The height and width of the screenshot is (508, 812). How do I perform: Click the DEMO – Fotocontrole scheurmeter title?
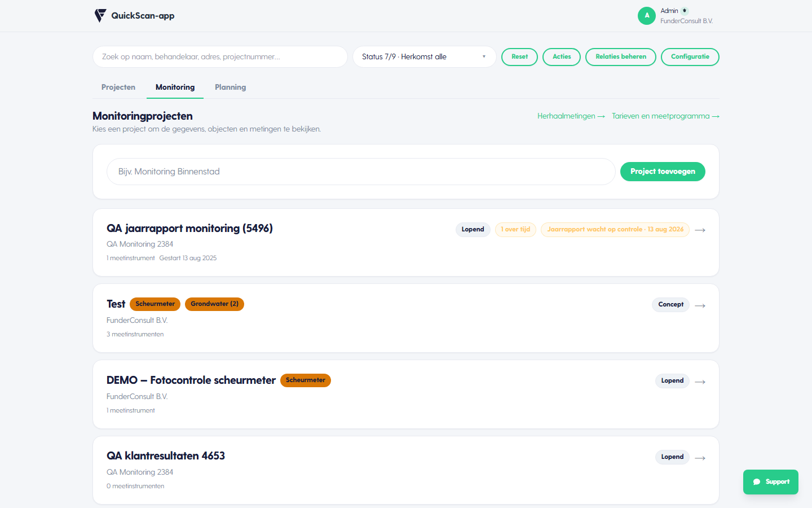[191, 380]
